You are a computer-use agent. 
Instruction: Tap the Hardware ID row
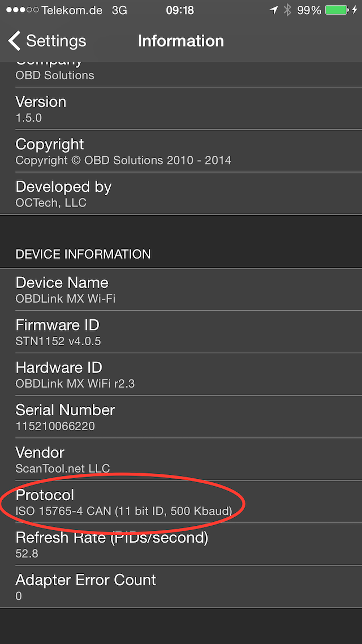click(x=181, y=374)
